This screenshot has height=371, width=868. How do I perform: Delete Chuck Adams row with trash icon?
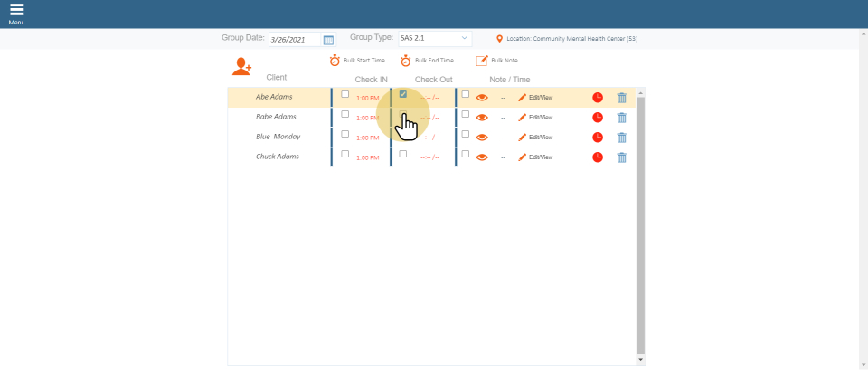[x=621, y=157]
